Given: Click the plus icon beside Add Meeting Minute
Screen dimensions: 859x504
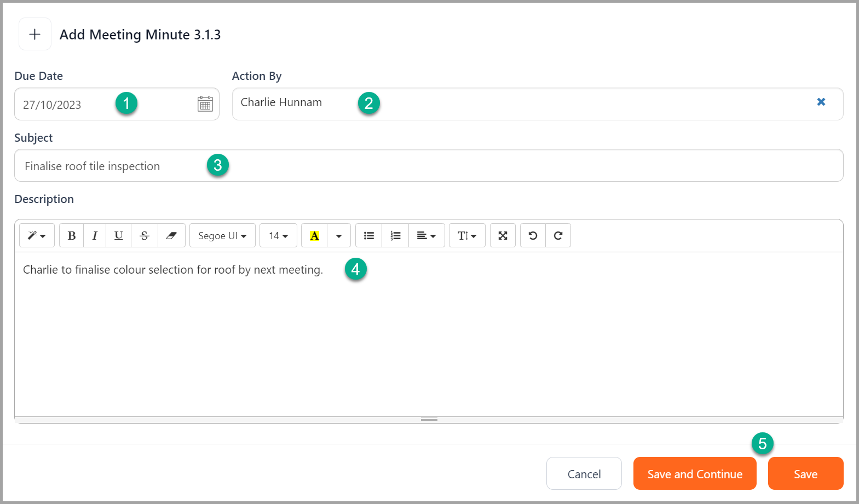Looking at the screenshot, I should click(x=35, y=34).
